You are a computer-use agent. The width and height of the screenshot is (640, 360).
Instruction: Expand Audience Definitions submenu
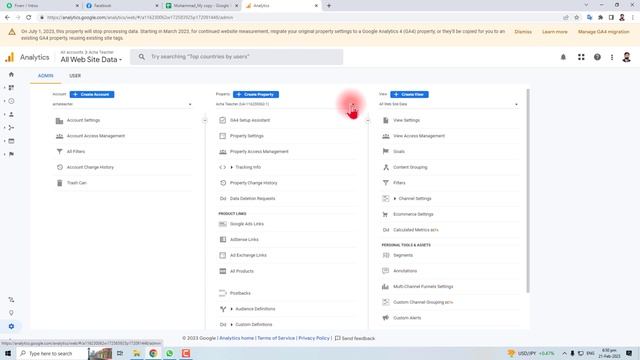tap(231, 309)
